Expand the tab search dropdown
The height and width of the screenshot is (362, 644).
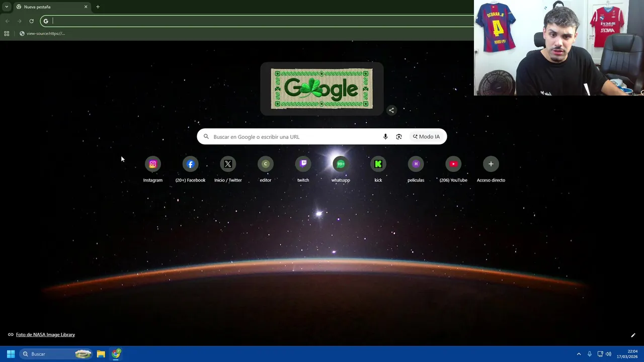click(7, 7)
